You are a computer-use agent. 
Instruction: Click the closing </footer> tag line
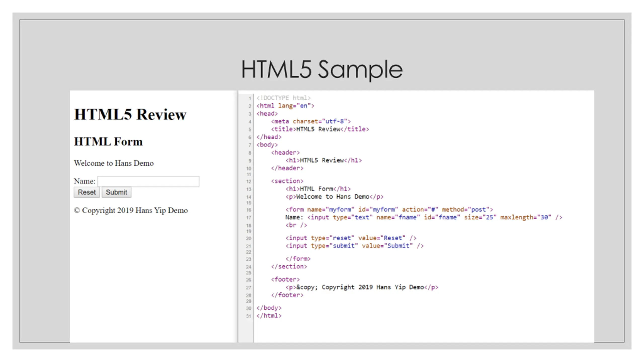click(x=287, y=295)
